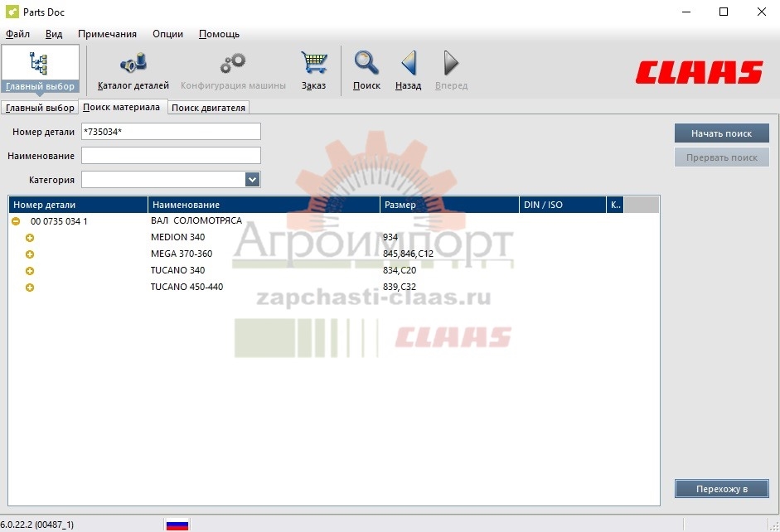Click the Russian flag language icon
This screenshot has width=780, height=532.
point(177,525)
